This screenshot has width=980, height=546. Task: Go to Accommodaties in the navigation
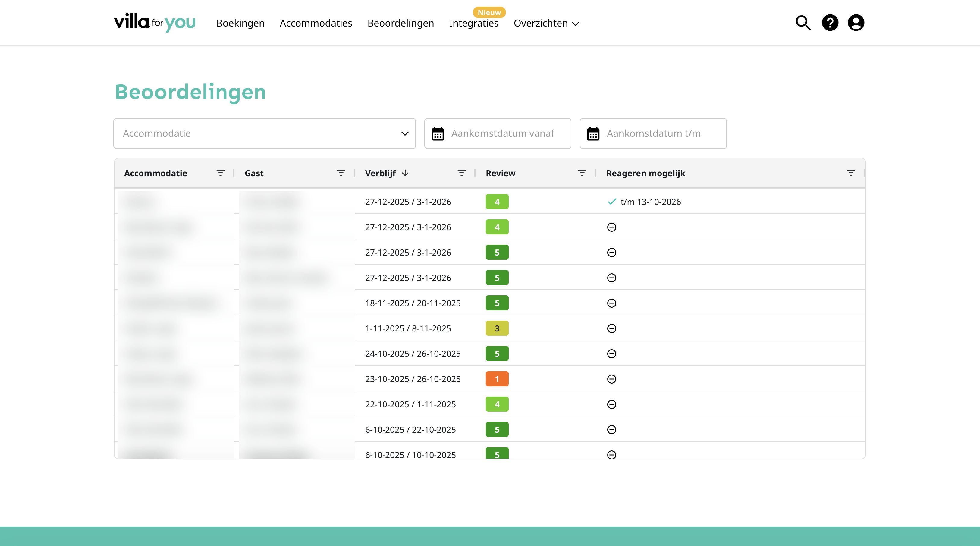316,23
